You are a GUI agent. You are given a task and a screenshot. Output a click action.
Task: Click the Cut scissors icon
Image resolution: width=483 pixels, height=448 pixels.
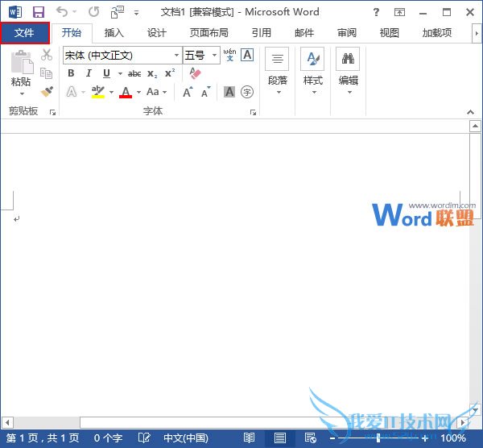tap(47, 55)
